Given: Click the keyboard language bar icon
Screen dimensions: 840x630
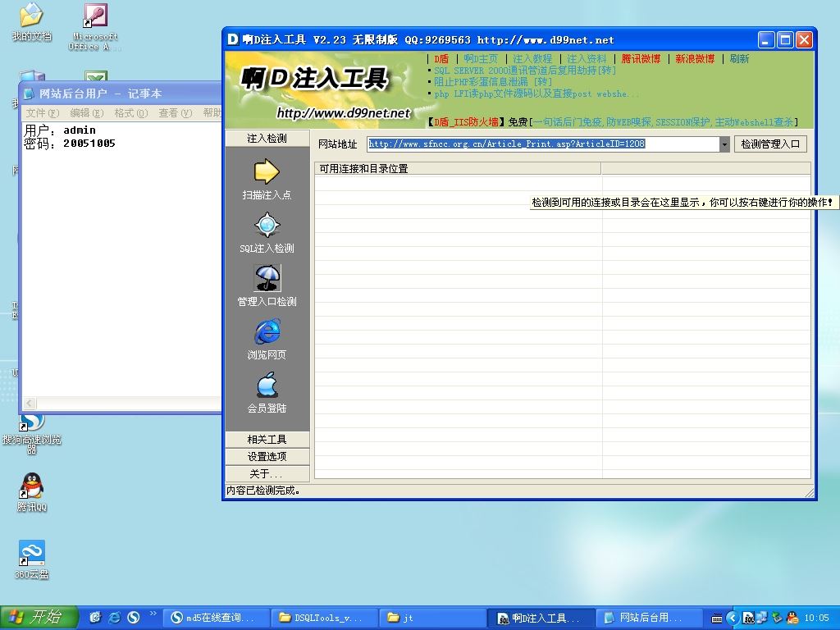Looking at the screenshot, I should tap(717, 619).
